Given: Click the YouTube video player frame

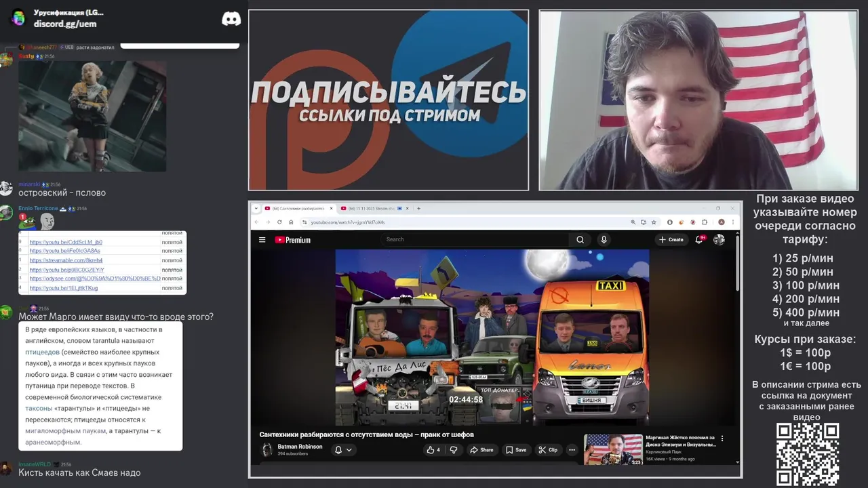Looking at the screenshot, I should click(492, 337).
